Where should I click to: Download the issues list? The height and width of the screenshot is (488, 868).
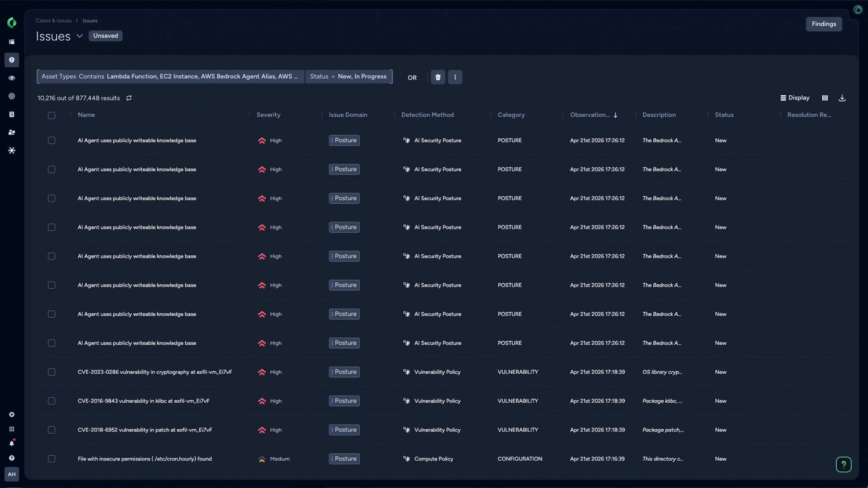coord(842,98)
